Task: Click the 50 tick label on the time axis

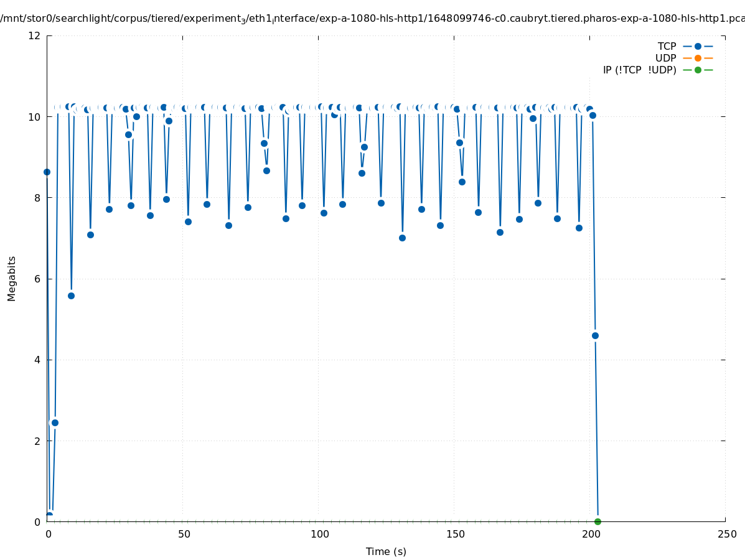Action: point(184,534)
